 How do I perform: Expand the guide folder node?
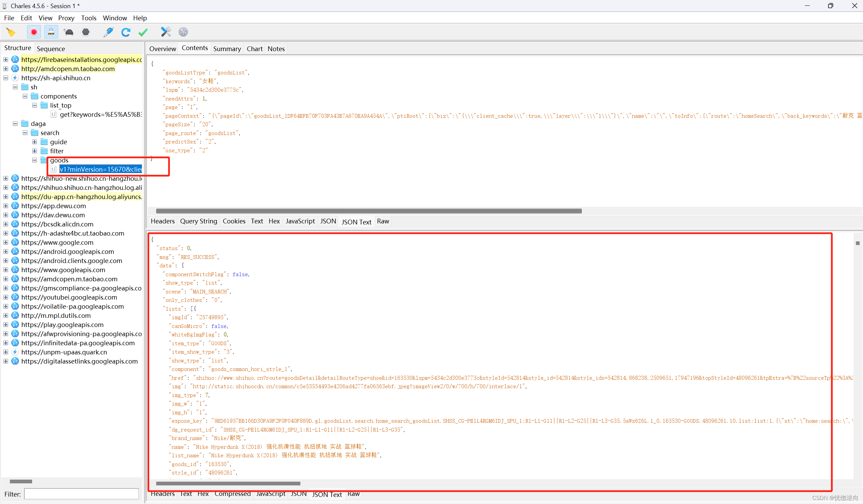tap(35, 142)
